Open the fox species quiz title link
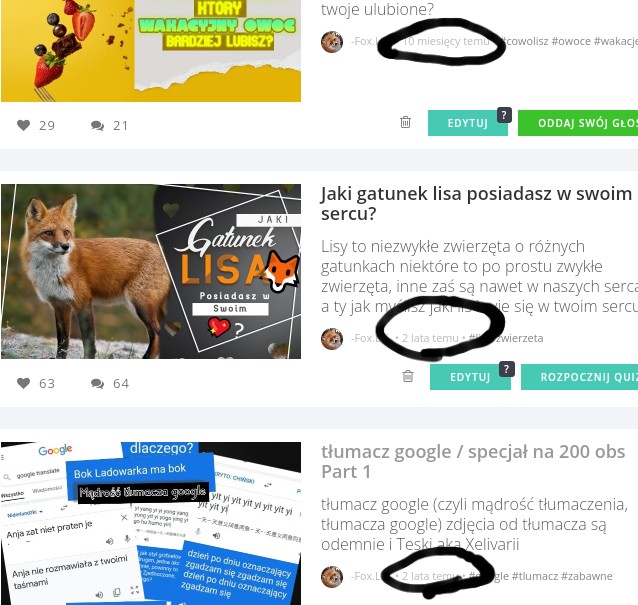 point(476,203)
